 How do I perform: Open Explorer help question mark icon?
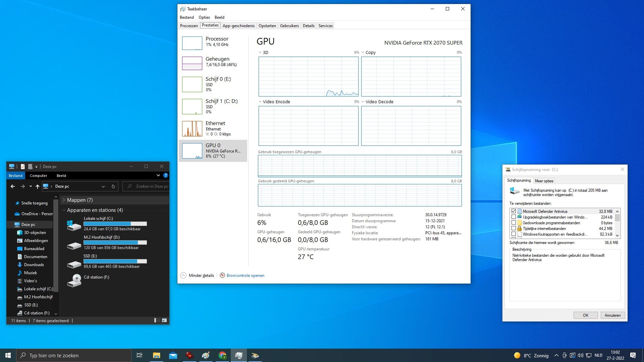point(165,175)
